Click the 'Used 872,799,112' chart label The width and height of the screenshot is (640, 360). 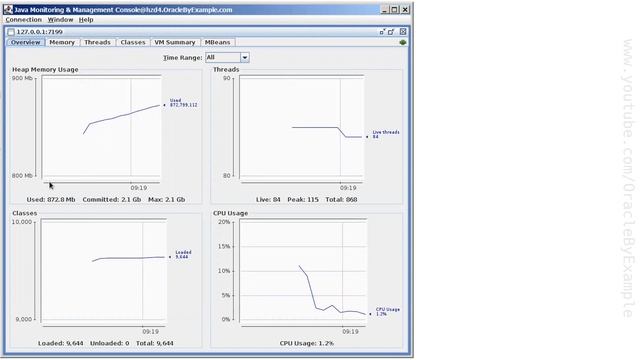tap(183, 102)
